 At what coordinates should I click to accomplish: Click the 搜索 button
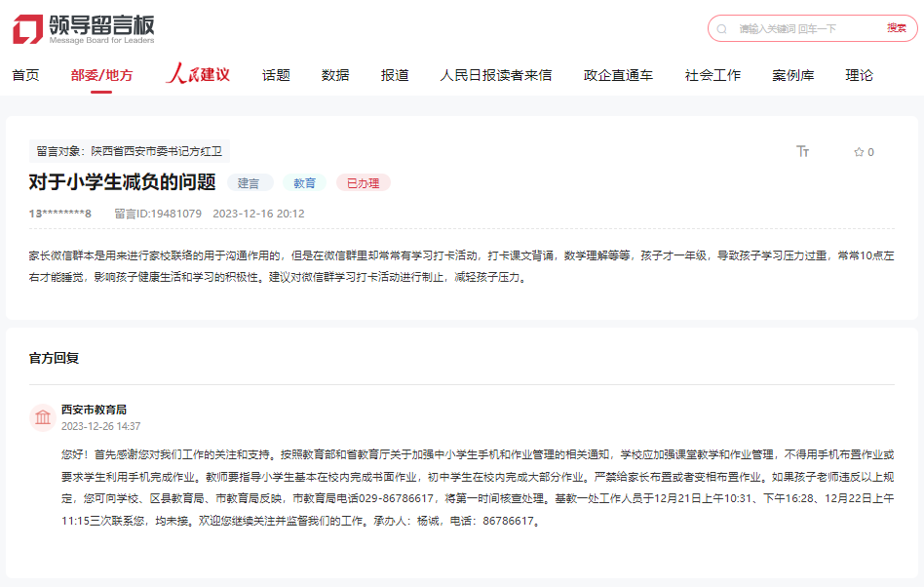coord(896,29)
